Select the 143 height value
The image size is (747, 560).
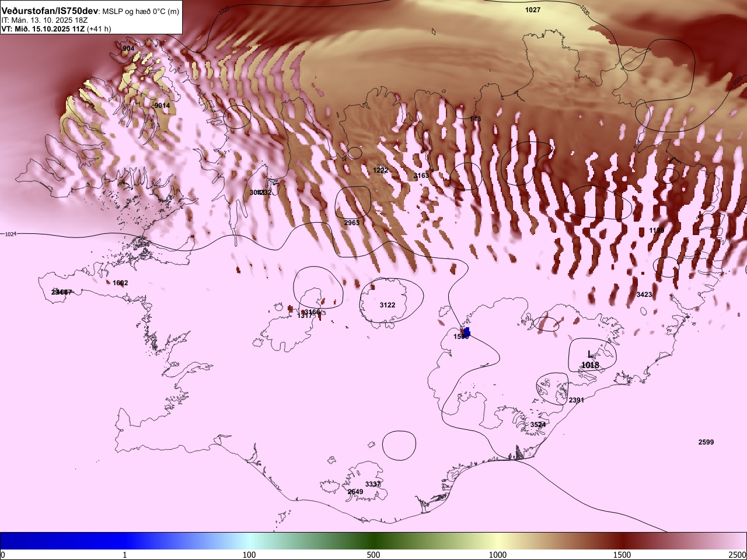click(476, 119)
